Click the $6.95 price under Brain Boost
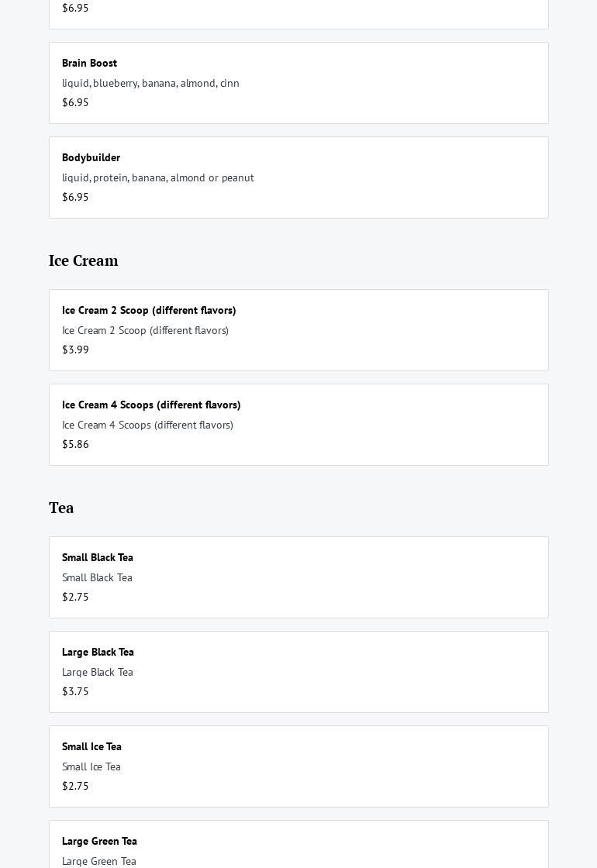 point(75,102)
